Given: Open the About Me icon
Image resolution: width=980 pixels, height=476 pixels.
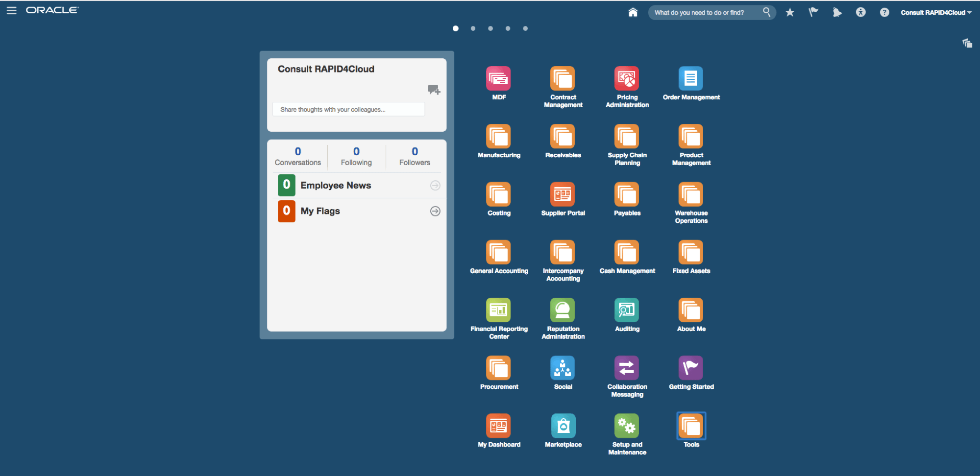Looking at the screenshot, I should point(691,310).
